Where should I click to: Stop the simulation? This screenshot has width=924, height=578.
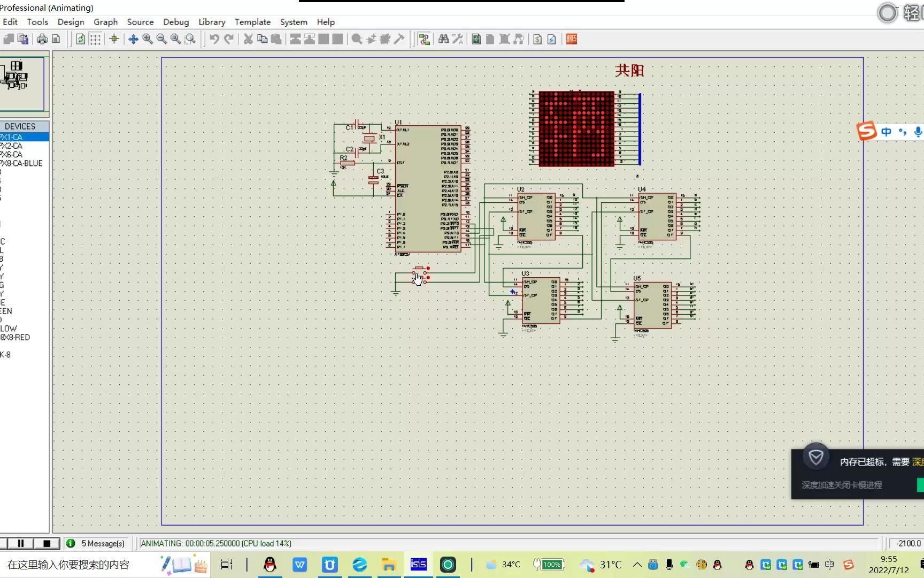(47, 543)
